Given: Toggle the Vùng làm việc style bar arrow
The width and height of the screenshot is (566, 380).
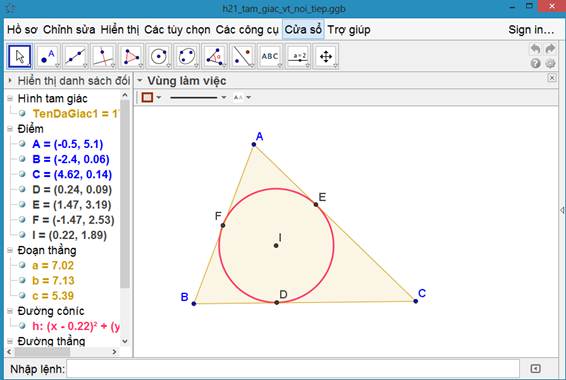Looking at the screenshot, I should pyautogui.click(x=140, y=80).
